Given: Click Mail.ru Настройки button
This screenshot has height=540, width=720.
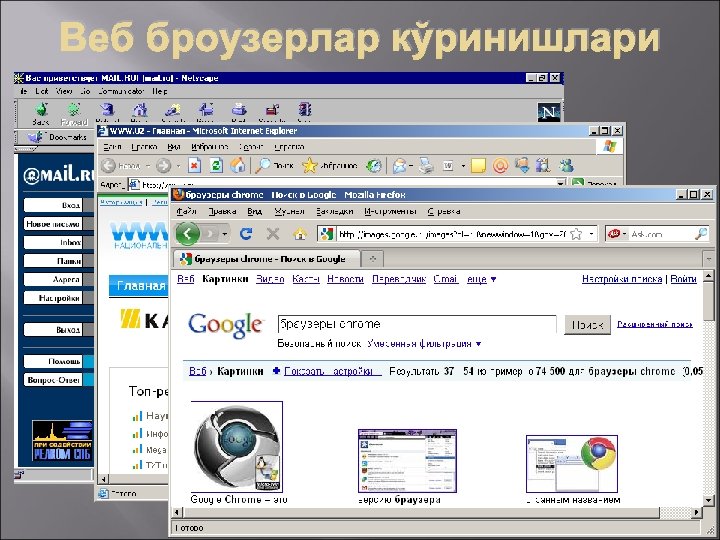Looking at the screenshot, I should click(x=53, y=298).
